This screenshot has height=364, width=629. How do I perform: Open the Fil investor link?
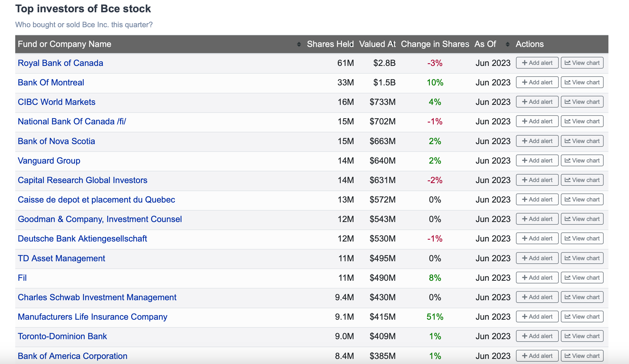[22, 278]
